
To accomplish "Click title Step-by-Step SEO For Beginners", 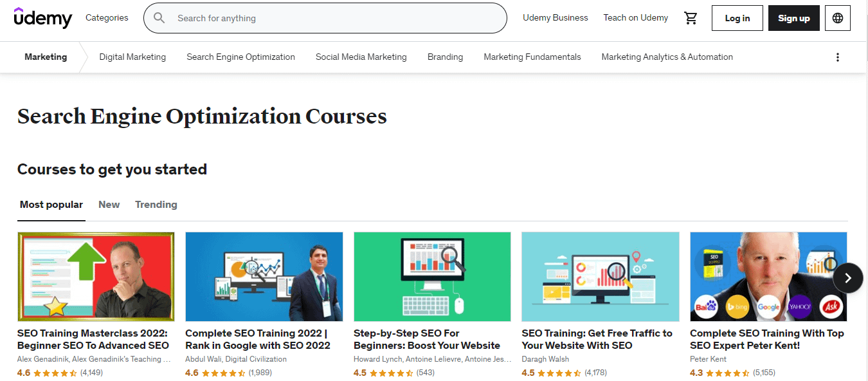I will click(427, 339).
